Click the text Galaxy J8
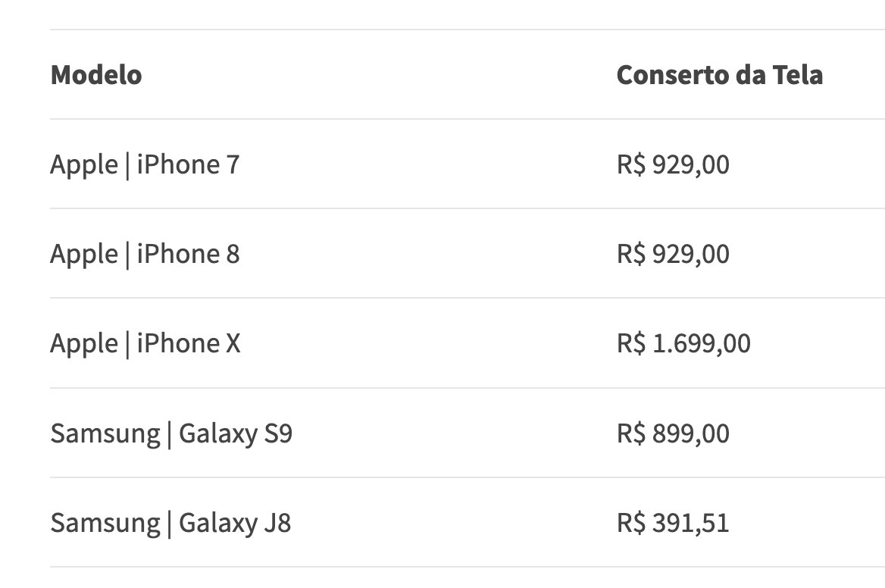Screen dimensions: 885x588 coord(235,523)
